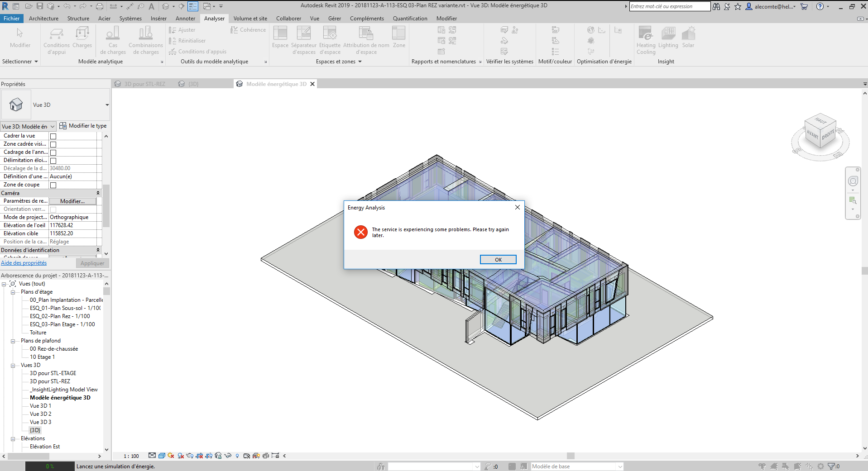Viewport: 868px width, 471px height.
Task: Click the binoculars search icon
Action: coord(716,6)
